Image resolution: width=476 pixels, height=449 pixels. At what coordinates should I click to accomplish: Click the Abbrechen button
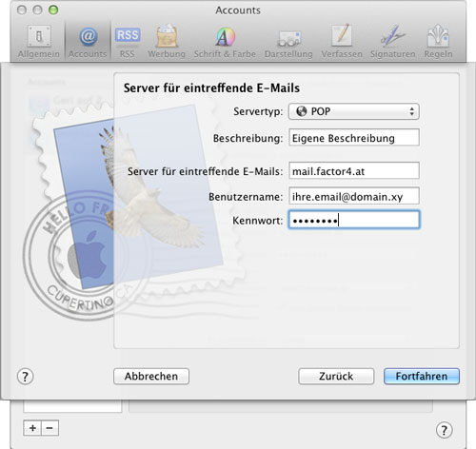tap(151, 376)
